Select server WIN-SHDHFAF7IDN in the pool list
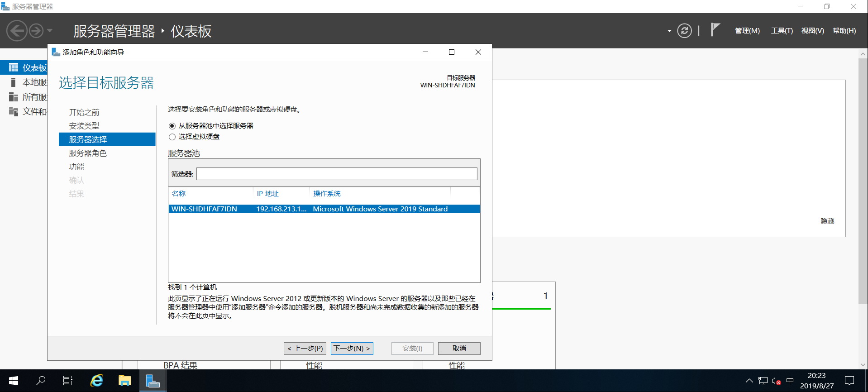The width and height of the screenshot is (868, 392). pos(324,209)
